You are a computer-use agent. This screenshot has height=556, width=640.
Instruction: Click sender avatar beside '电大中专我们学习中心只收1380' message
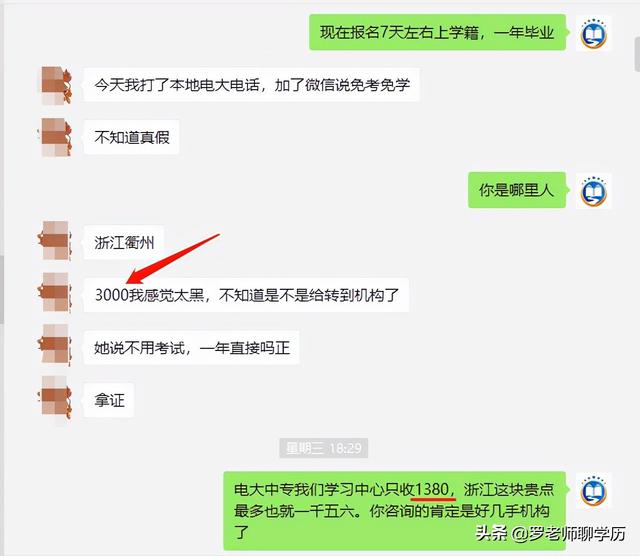[593, 491]
